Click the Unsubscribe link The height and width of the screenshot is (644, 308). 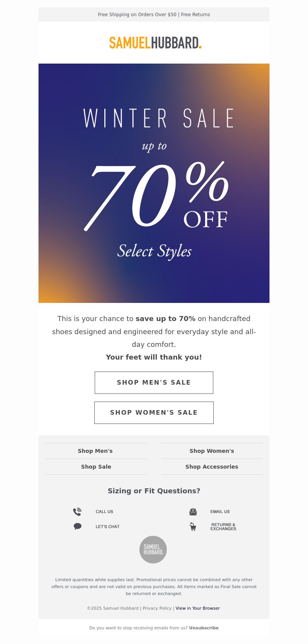click(x=204, y=628)
